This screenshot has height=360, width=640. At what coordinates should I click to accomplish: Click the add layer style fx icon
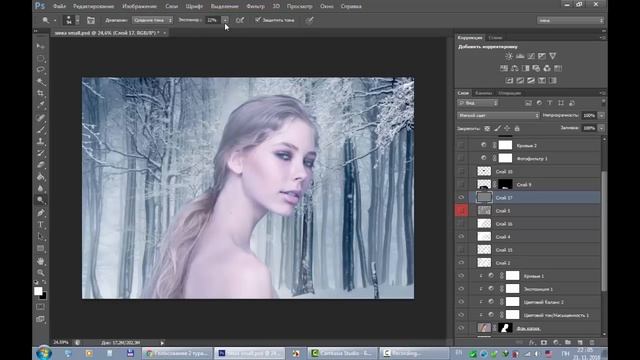(x=531, y=342)
